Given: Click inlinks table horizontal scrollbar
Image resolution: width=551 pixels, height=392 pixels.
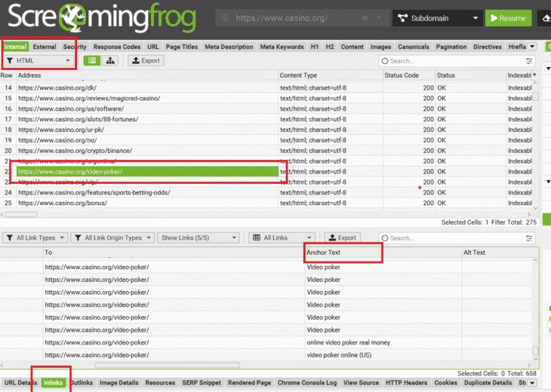Looking at the screenshot, I should pyautogui.click(x=168, y=366).
